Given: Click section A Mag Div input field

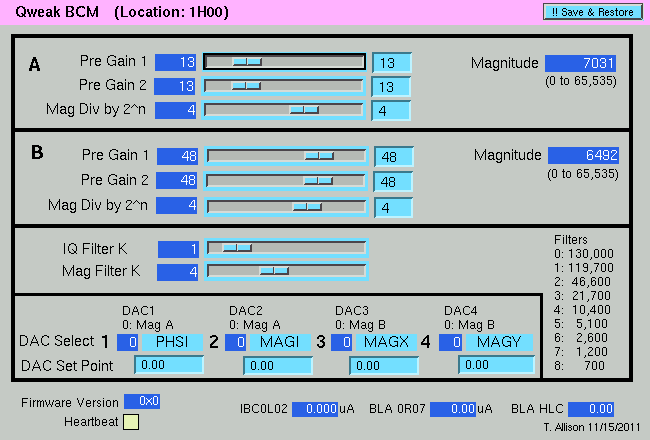Looking at the screenshot, I should click(x=391, y=111).
